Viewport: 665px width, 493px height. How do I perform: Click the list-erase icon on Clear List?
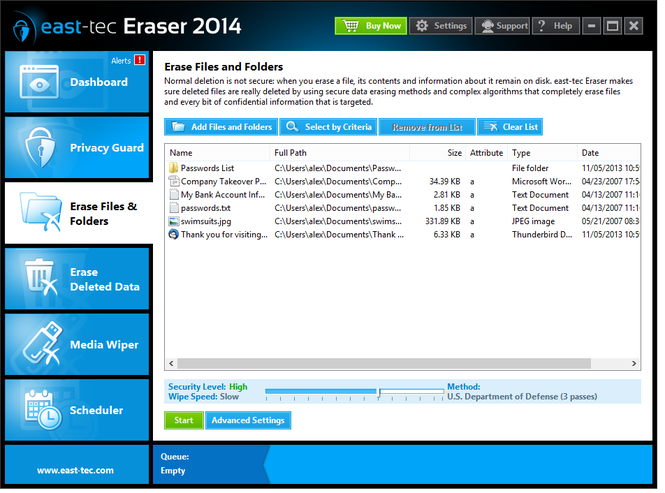[491, 127]
